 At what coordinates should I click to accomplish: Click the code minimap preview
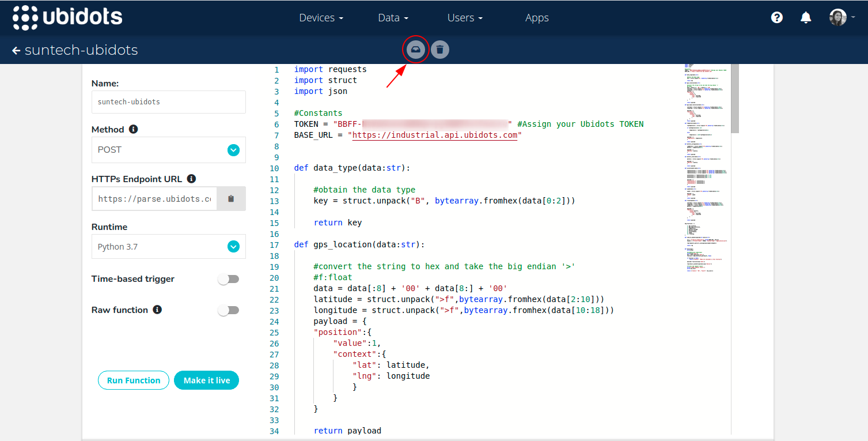(706, 167)
